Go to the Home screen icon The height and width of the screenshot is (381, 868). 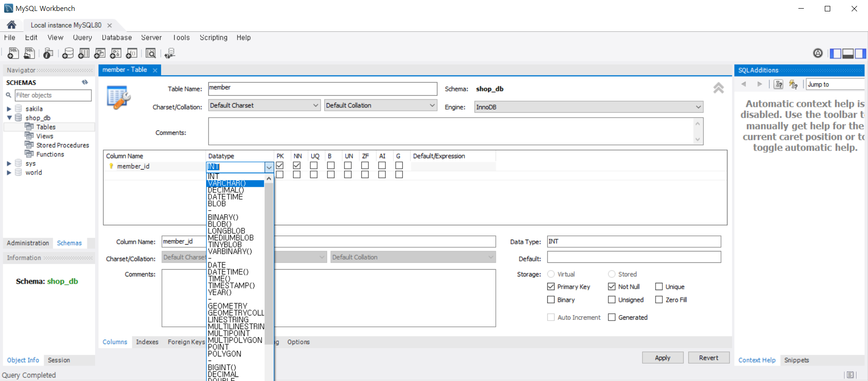click(x=11, y=25)
